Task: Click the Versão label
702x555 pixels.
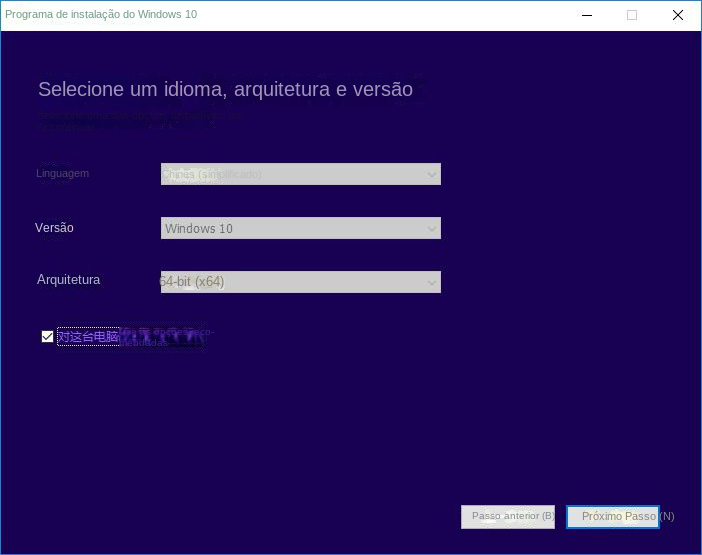Action: click(x=54, y=228)
